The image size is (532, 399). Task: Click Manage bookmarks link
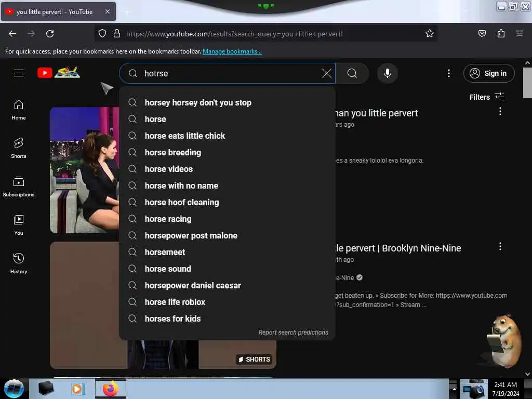pyautogui.click(x=232, y=51)
